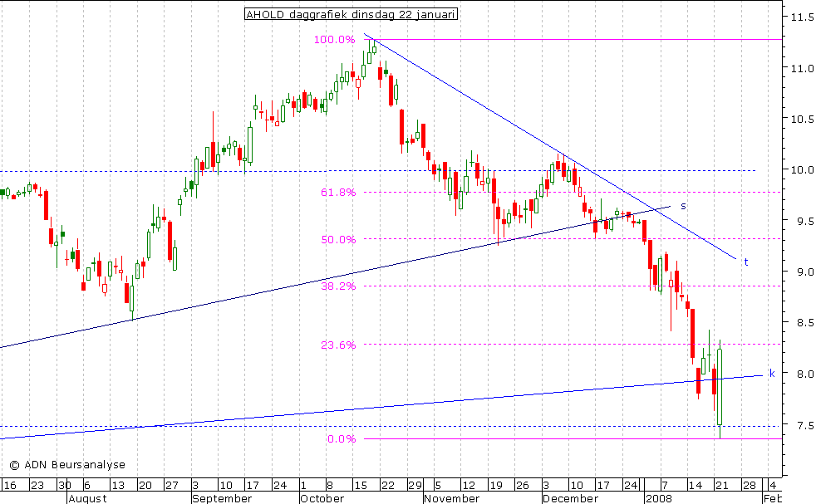
Task: Click the December month label
Action: pyautogui.click(x=570, y=499)
